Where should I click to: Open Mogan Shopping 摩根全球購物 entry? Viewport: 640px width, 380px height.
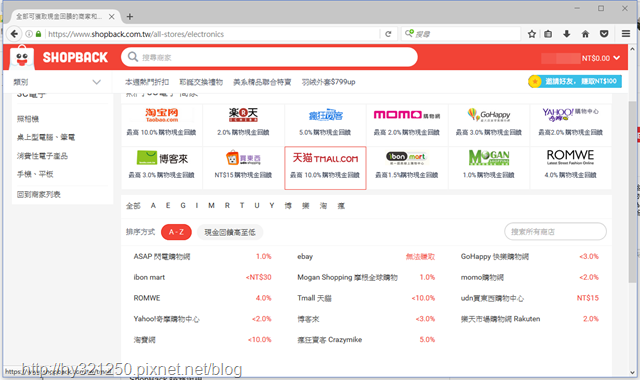tap(347, 277)
